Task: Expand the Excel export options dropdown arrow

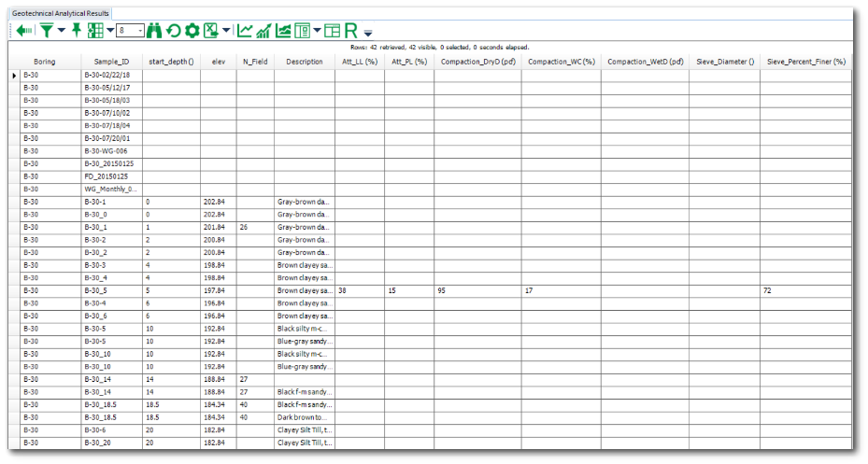Action: pyautogui.click(x=227, y=31)
